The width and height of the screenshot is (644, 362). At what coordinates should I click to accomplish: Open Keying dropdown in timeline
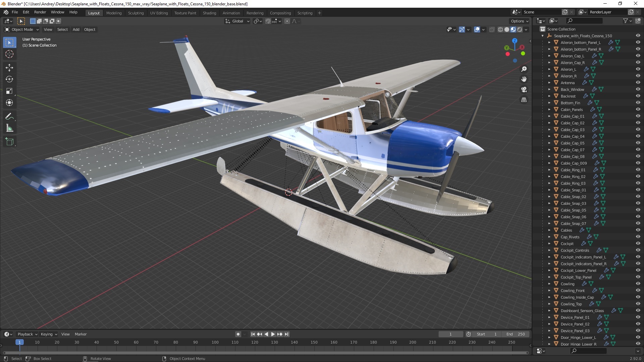49,334
